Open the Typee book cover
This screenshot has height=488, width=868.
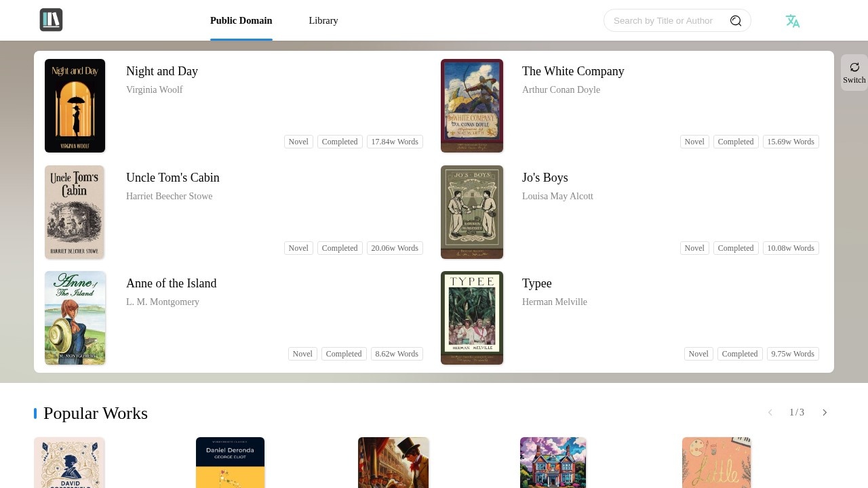coord(472,318)
